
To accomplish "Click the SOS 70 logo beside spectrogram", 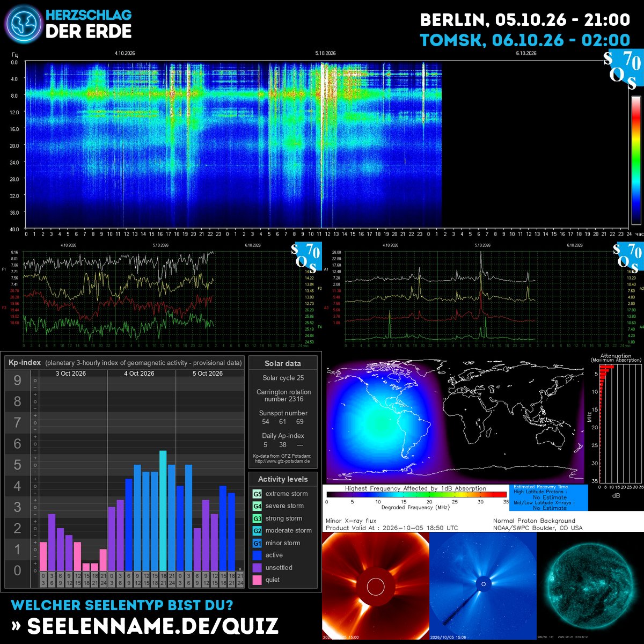I will (x=624, y=70).
